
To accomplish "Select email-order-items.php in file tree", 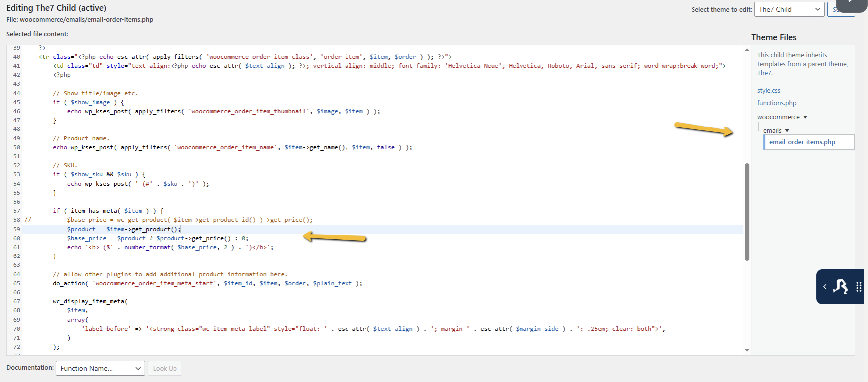I will click(802, 142).
